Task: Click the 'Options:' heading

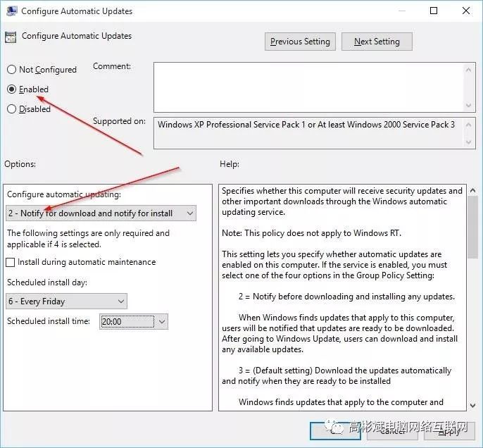Action: click(x=20, y=164)
